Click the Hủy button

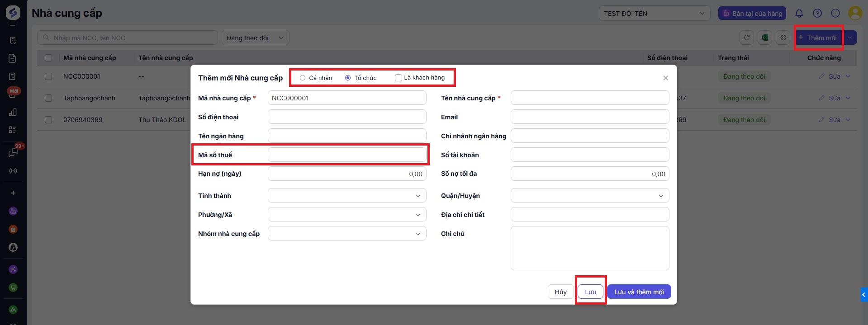coord(560,292)
